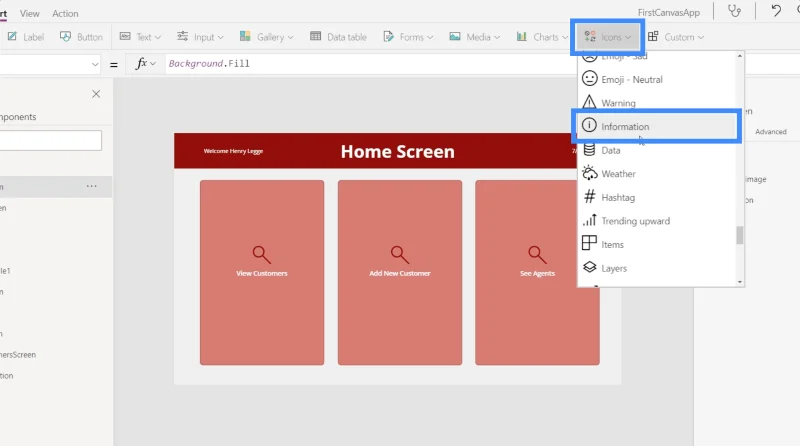
Task: Click the Background.Fill formula bar
Action: pyautogui.click(x=370, y=64)
